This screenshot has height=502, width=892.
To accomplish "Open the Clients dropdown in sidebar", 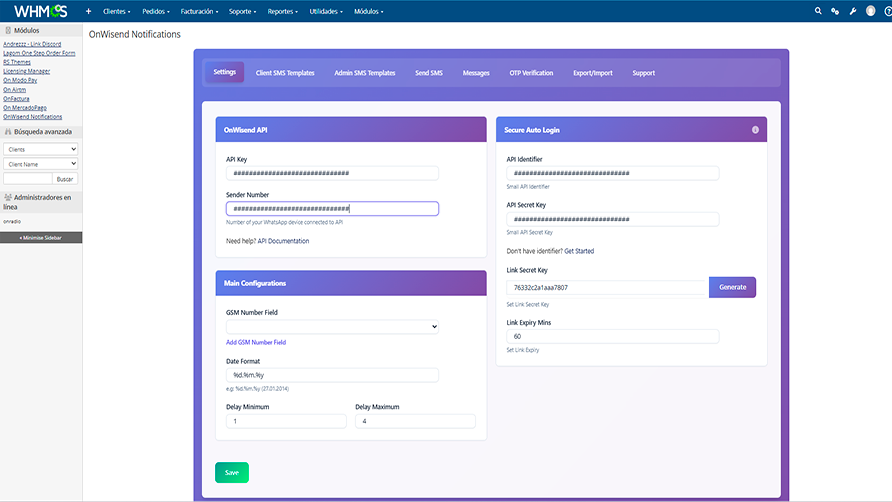I will coord(41,149).
